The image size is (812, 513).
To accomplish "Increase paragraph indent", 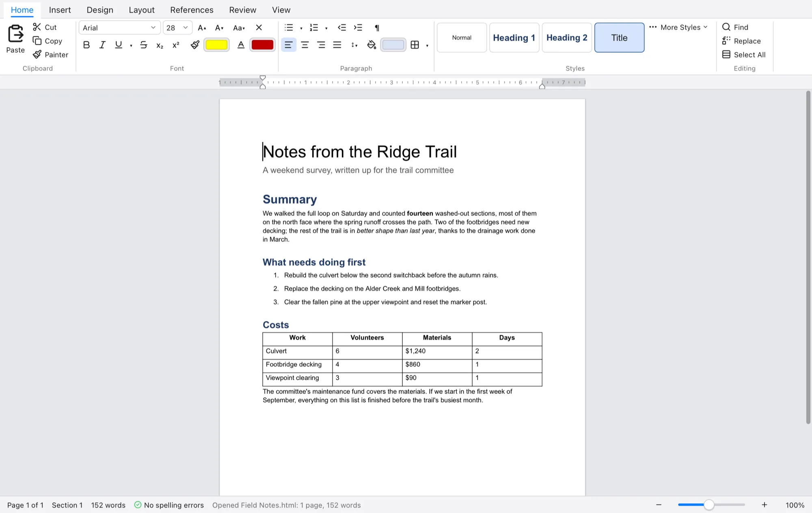I will pyautogui.click(x=358, y=28).
